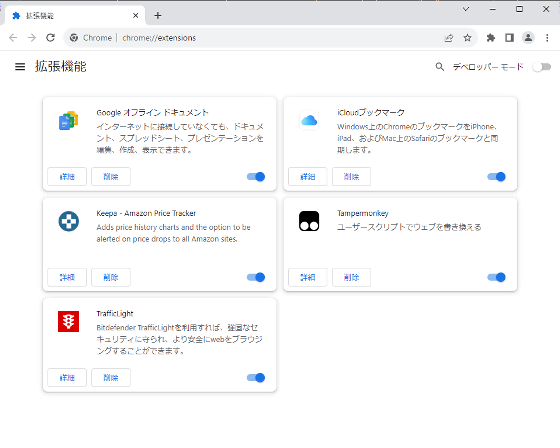Viewport: 560px width, 448px height.
Task: Click the share page icon in the address bar
Action: point(449,38)
